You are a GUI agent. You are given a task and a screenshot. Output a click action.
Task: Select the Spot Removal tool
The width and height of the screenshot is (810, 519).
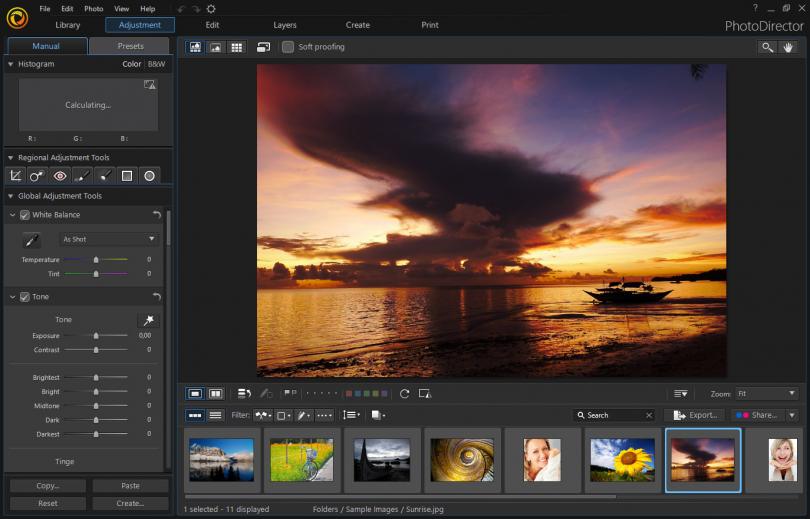38,176
